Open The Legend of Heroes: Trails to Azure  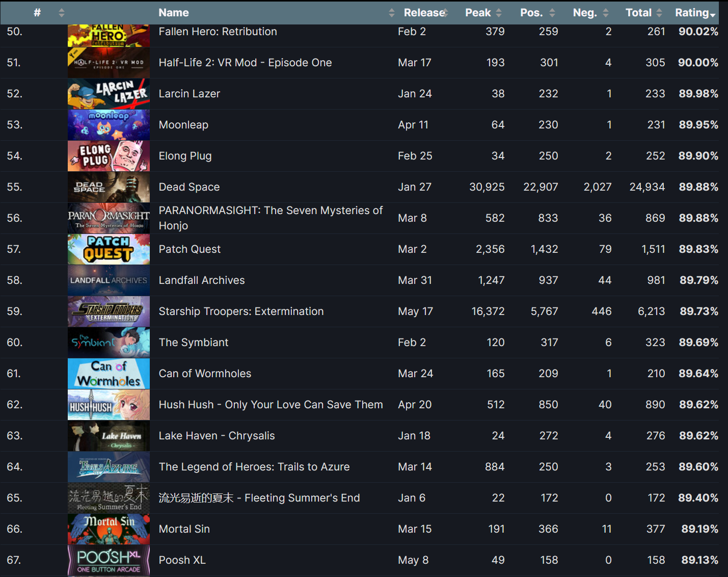tap(254, 467)
